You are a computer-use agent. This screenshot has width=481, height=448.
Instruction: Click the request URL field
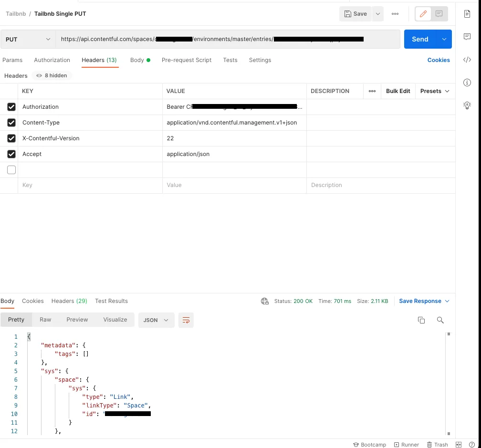click(228, 39)
